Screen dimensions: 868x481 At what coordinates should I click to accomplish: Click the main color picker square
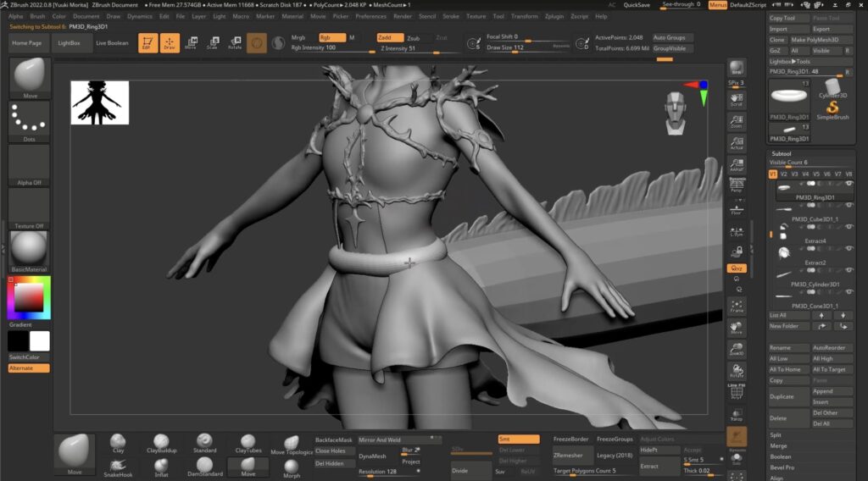click(x=29, y=296)
